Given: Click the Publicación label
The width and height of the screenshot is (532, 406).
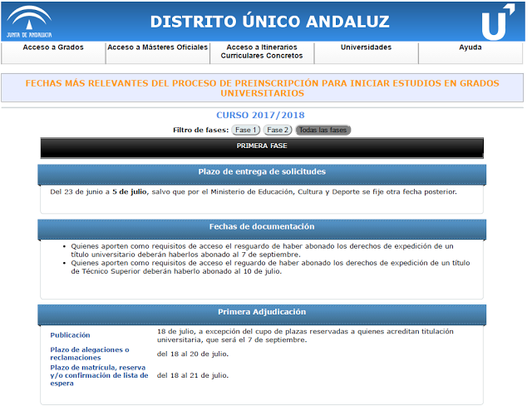Looking at the screenshot, I should (x=71, y=335).
